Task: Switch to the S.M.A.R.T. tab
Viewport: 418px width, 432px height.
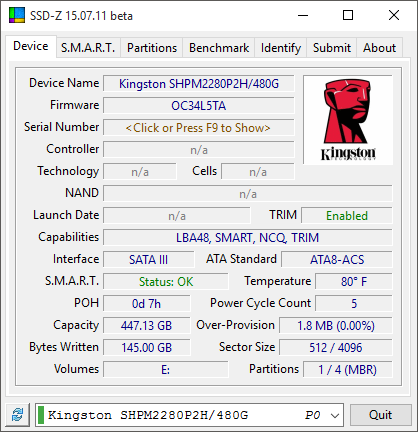Action: click(x=88, y=48)
